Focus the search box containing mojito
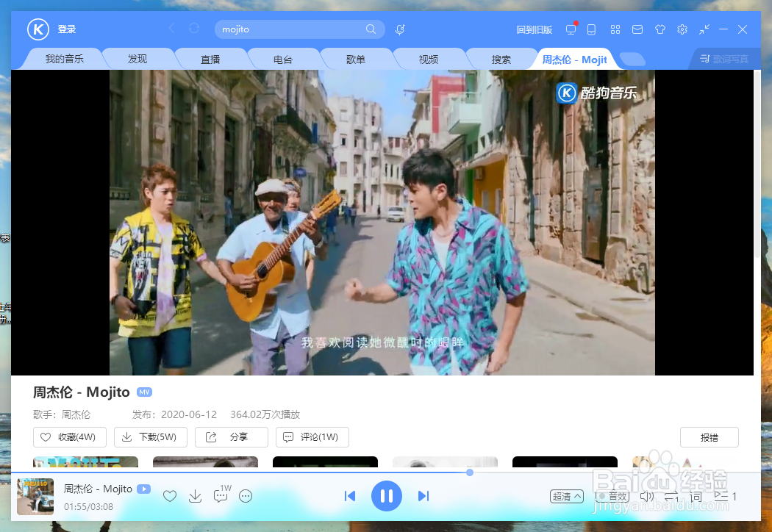The image size is (772, 532). (299, 29)
